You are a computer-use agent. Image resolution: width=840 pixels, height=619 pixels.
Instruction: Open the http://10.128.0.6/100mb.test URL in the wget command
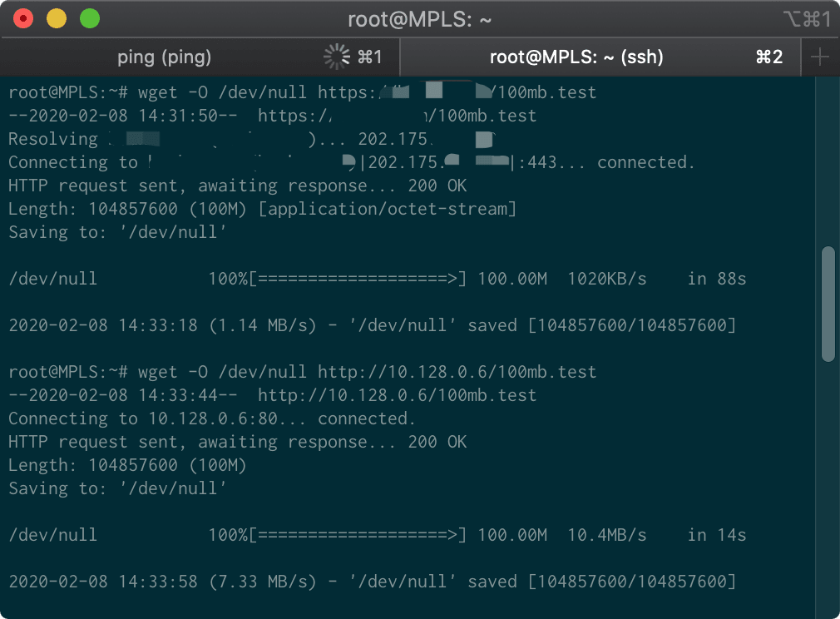457,371
